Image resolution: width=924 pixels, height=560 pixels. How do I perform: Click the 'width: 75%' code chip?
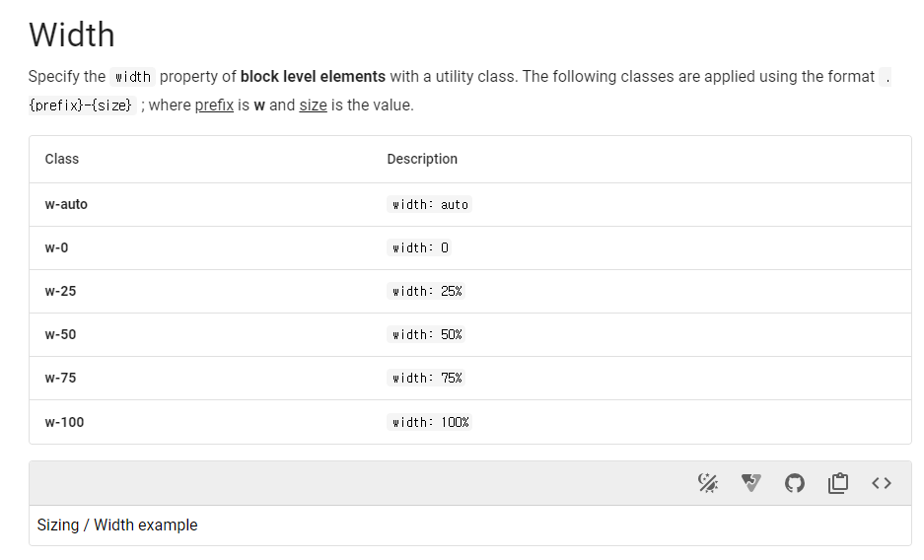point(426,378)
